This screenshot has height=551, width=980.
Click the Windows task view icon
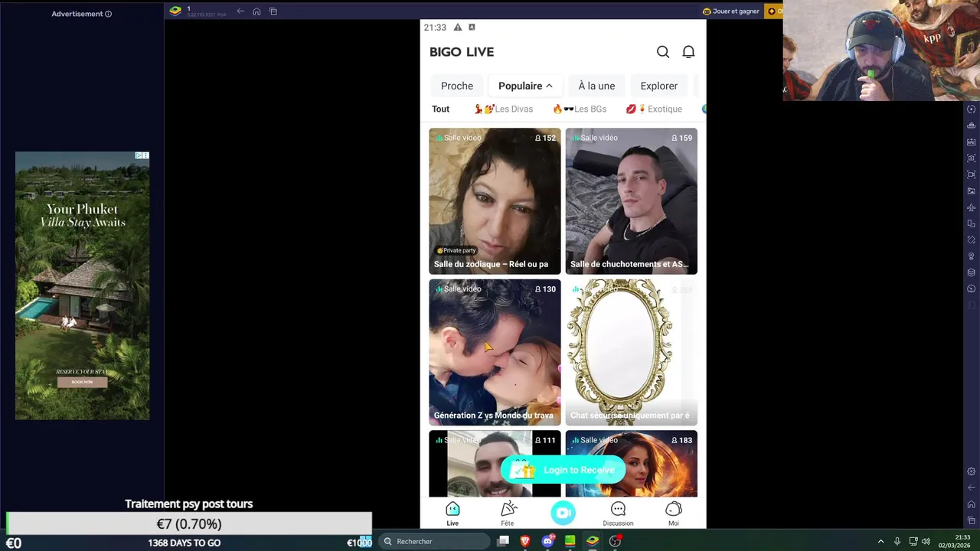[503, 541]
